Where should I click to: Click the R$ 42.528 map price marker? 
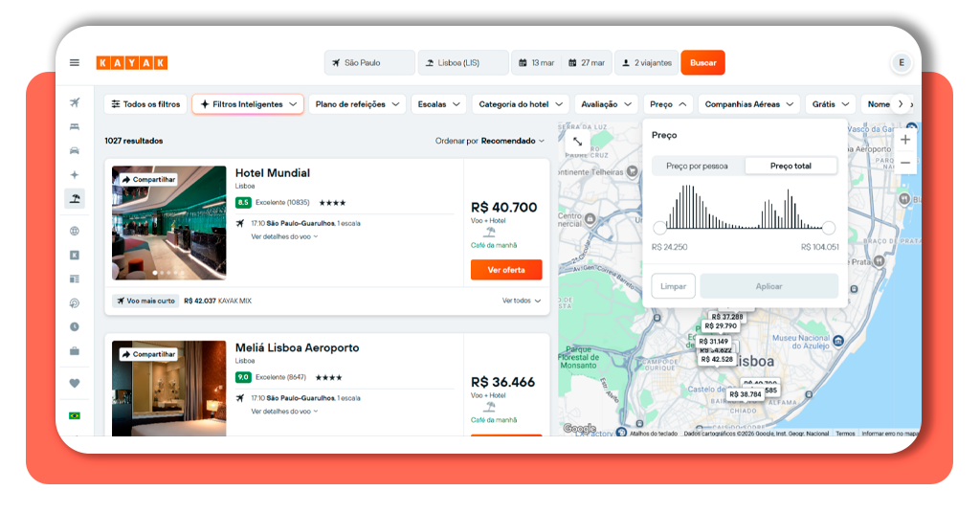(x=717, y=359)
